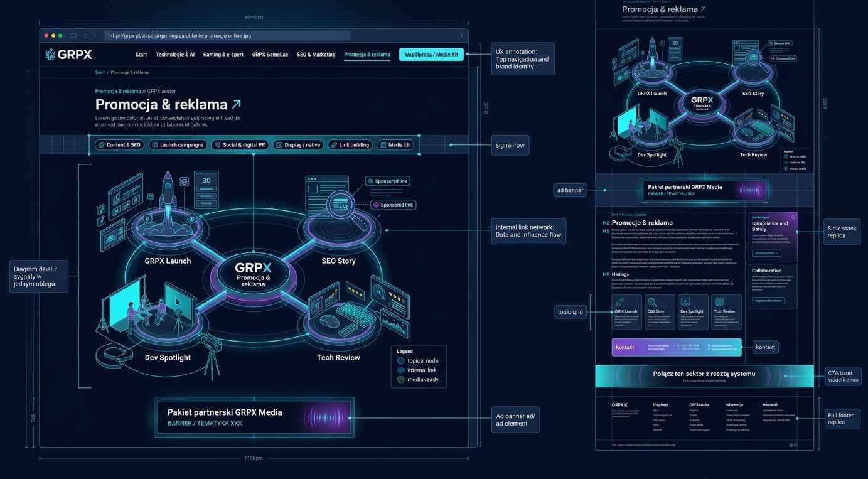Toggle the Link building chip
The image size is (868, 479).
(x=350, y=145)
